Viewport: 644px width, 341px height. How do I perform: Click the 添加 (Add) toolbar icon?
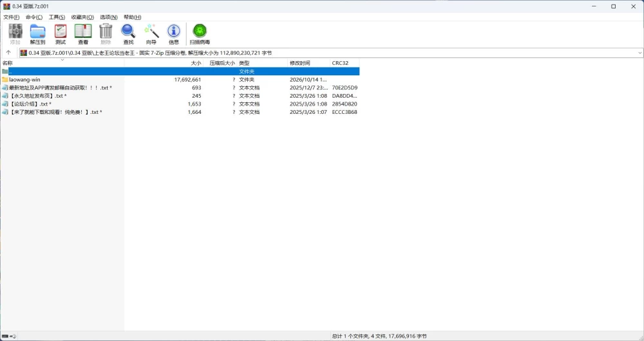tap(15, 32)
